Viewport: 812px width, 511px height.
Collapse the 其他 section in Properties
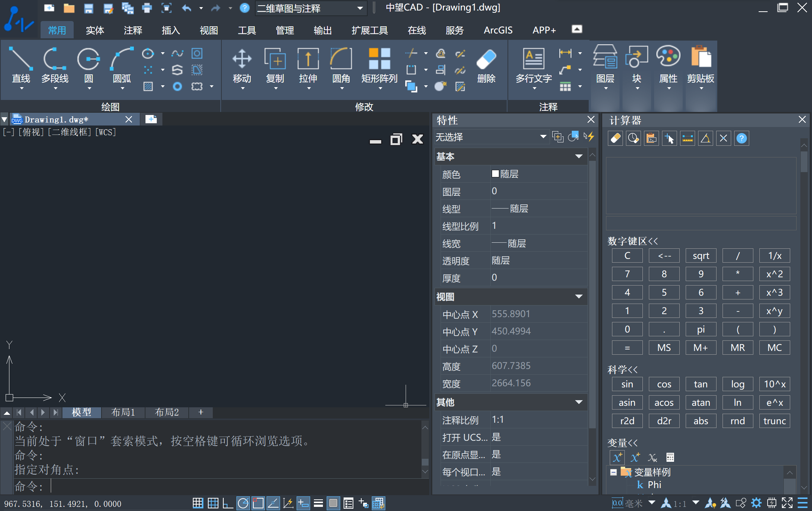coord(579,402)
